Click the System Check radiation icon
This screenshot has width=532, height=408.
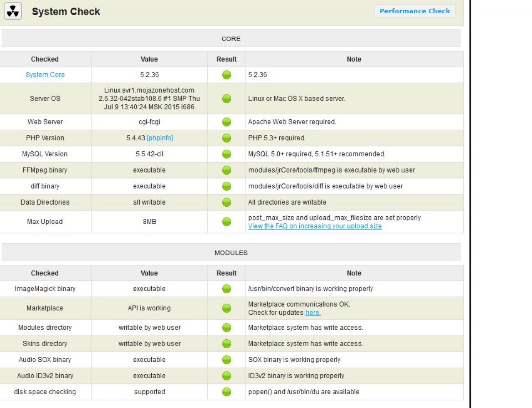coord(13,12)
